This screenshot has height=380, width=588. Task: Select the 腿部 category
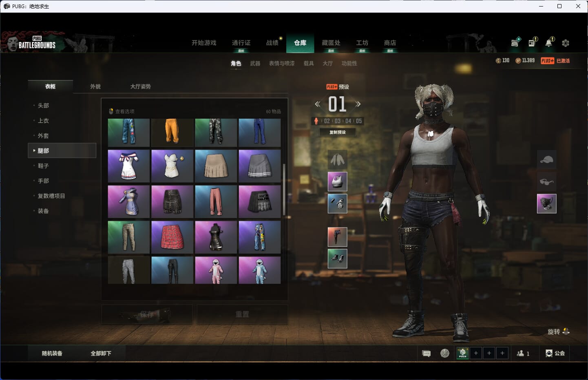[62, 150]
